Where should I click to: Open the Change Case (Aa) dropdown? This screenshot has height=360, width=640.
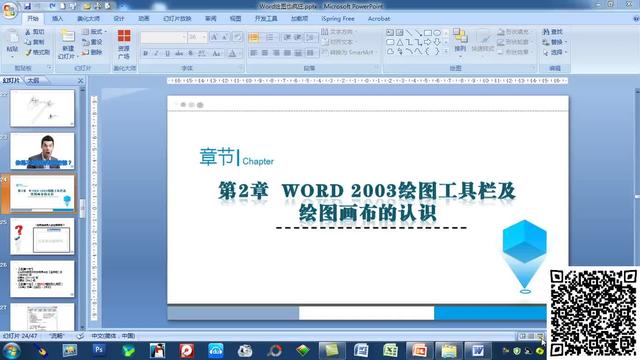[x=217, y=53]
